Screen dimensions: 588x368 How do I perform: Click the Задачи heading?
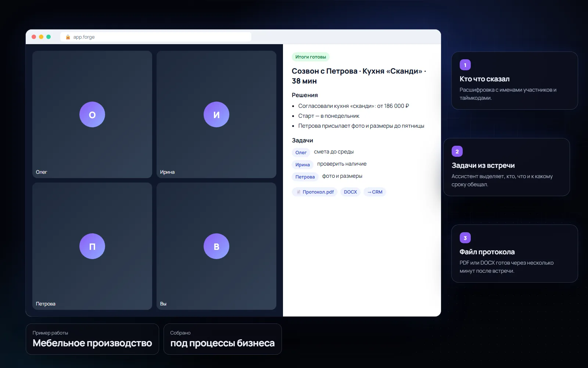pyautogui.click(x=302, y=140)
